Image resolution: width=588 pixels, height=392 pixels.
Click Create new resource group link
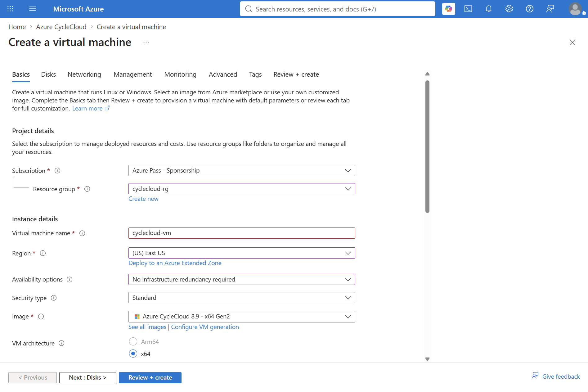[x=143, y=199]
